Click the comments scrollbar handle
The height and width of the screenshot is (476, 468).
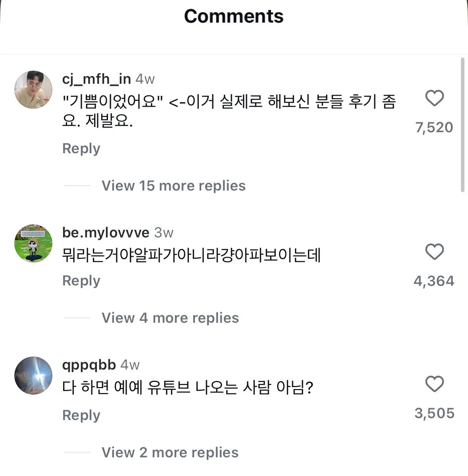point(462,125)
